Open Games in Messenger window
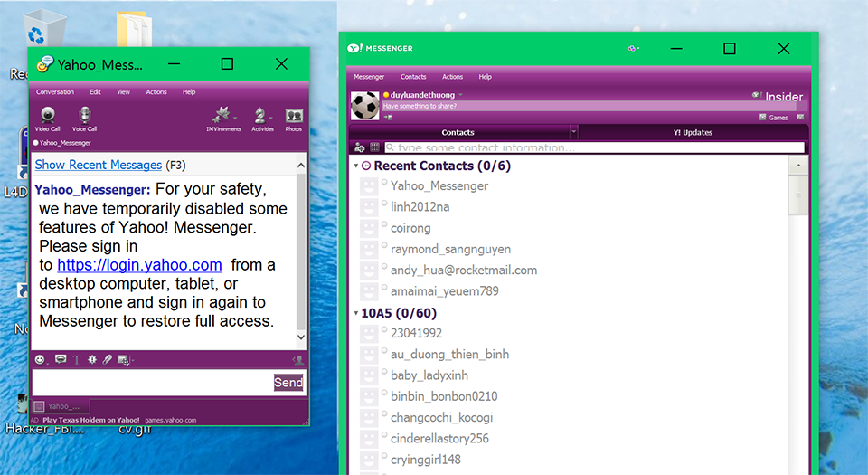 point(774,118)
